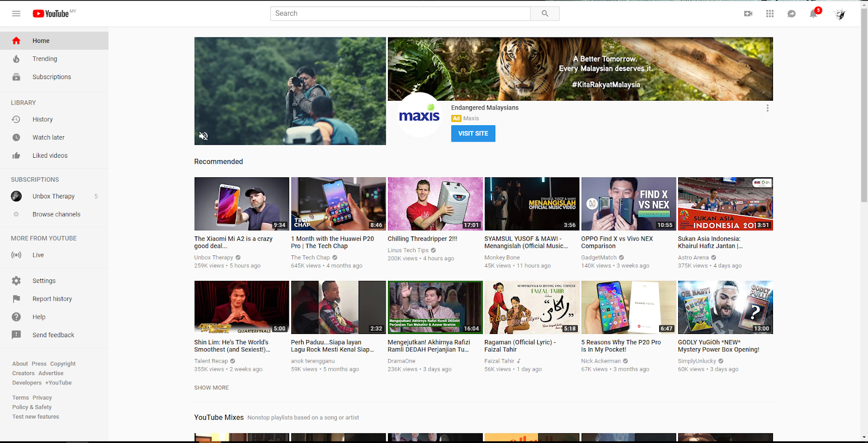Open the ad options three-dot menu

tap(767, 108)
